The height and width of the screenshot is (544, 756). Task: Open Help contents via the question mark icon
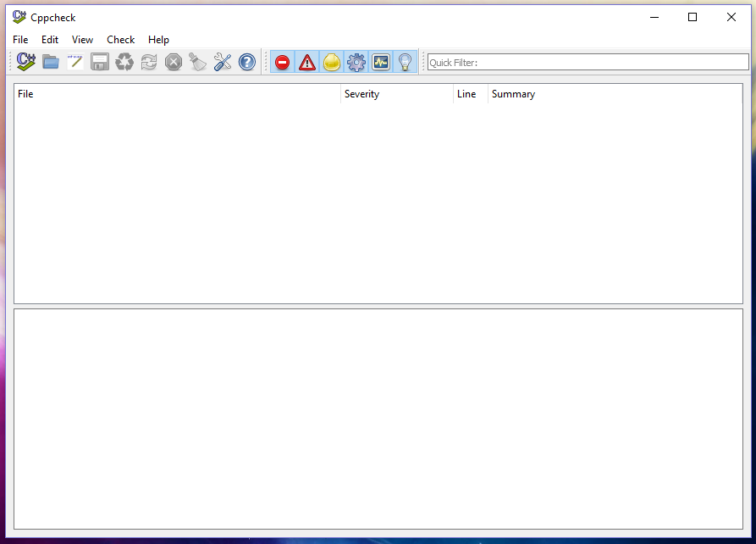(247, 62)
